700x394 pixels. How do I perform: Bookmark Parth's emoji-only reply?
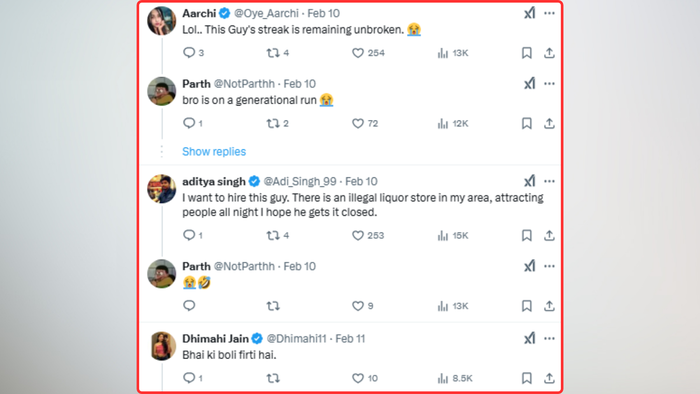pos(527,306)
